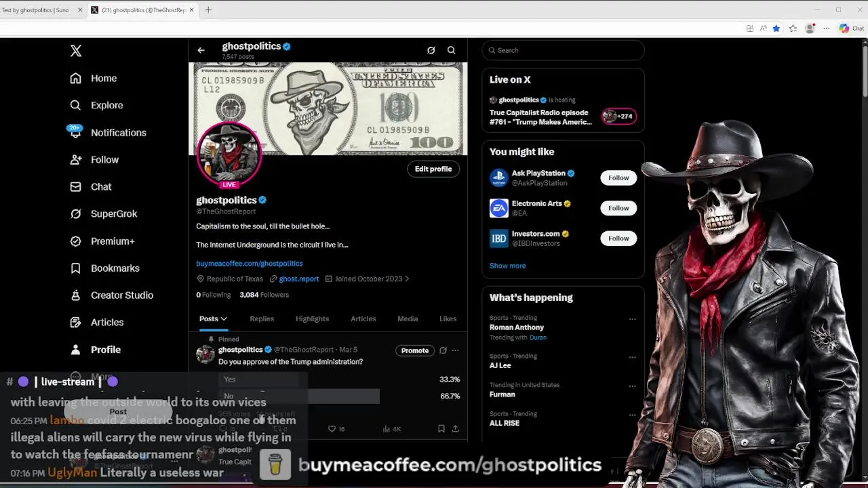Screen dimensions: 868x488
Task: Bookmark the pinned post
Action: 441,429
